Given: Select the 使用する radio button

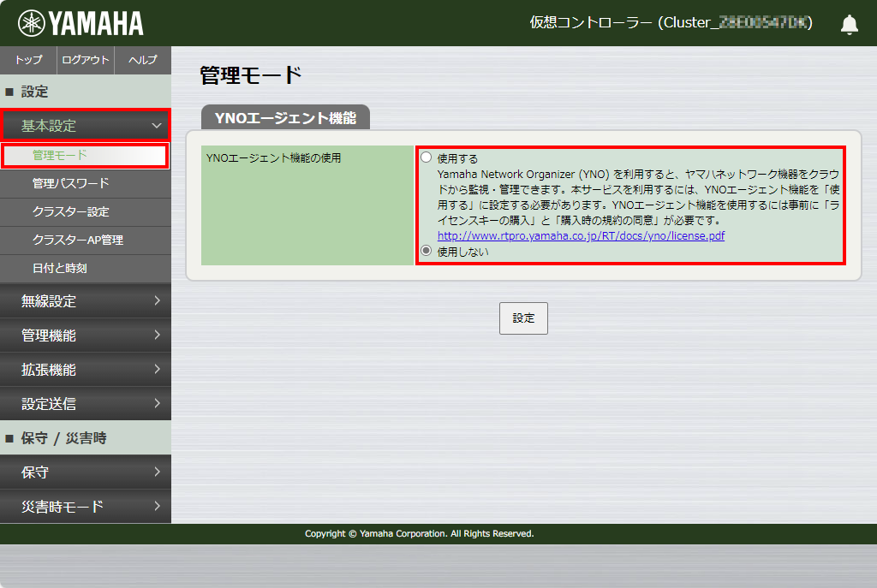Looking at the screenshot, I should click(x=427, y=157).
